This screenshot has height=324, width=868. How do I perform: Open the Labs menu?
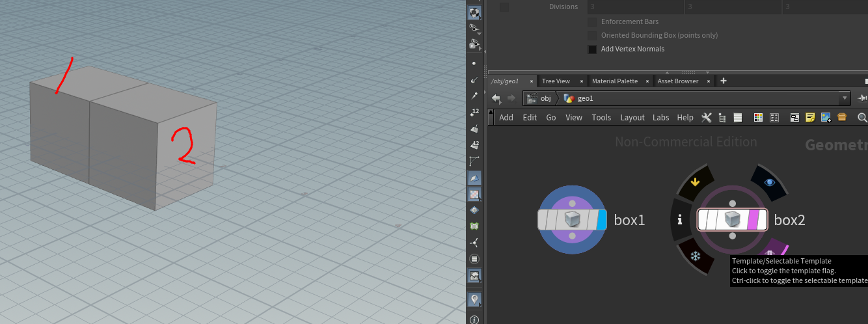pyautogui.click(x=661, y=118)
